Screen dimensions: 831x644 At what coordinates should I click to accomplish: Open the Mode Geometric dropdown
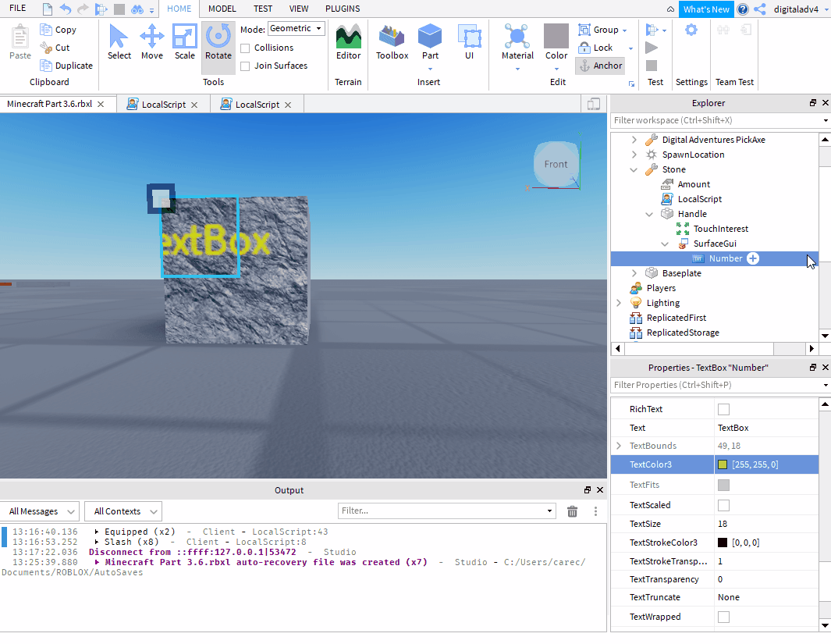pyautogui.click(x=296, y=28)
